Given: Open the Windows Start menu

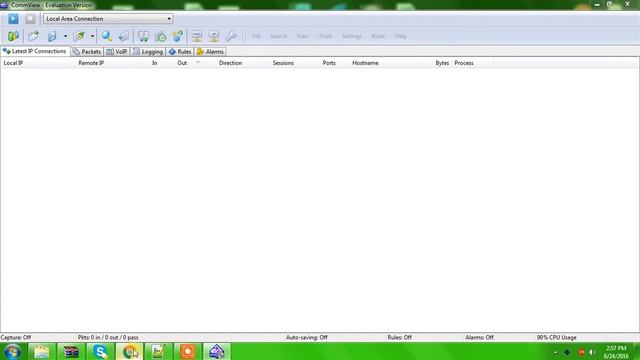Looking at the screenshot, I should tap(13, 351).
